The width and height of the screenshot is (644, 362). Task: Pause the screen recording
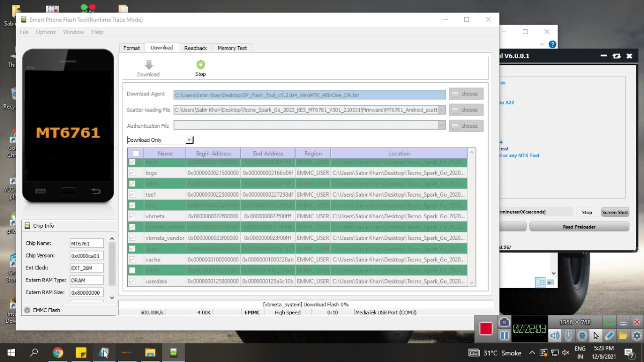pos(504,335)
